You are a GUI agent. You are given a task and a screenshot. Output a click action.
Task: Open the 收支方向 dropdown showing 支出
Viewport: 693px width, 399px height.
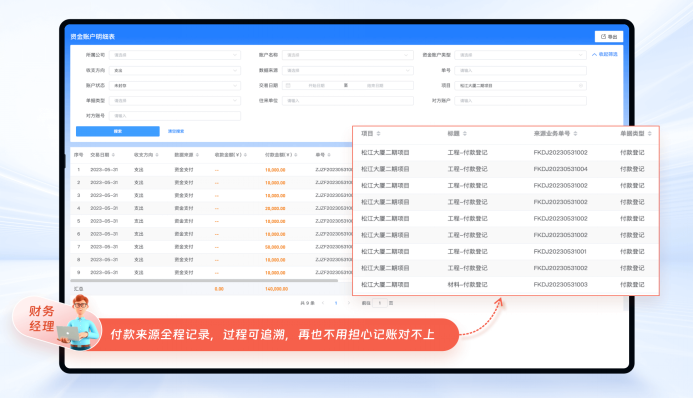(x=175, y=70)
